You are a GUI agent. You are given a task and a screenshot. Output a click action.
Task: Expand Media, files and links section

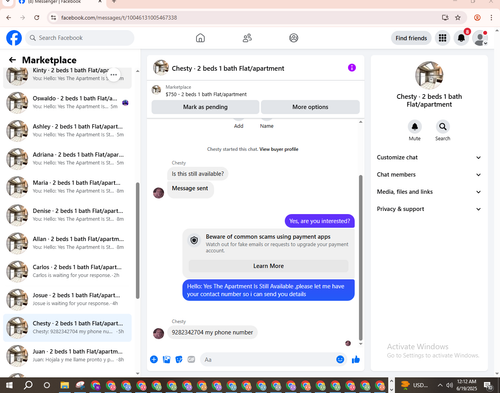click(x=429, y=192)
